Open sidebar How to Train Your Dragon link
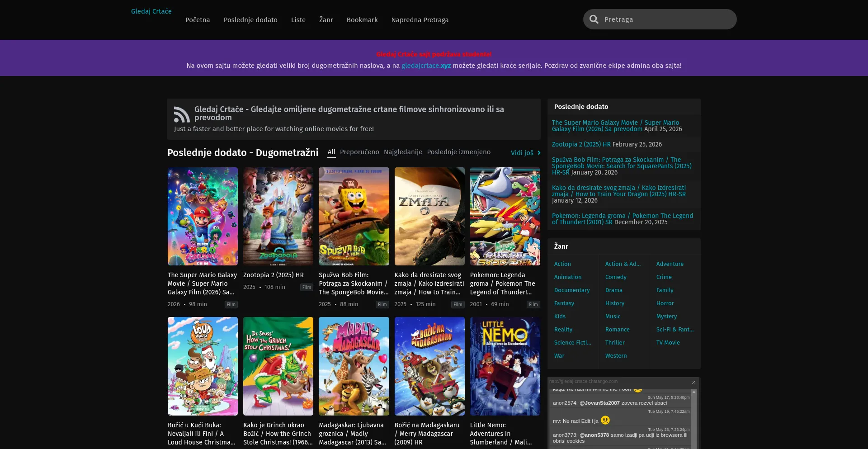Viewport: 868px width, 449px height. 619,191
